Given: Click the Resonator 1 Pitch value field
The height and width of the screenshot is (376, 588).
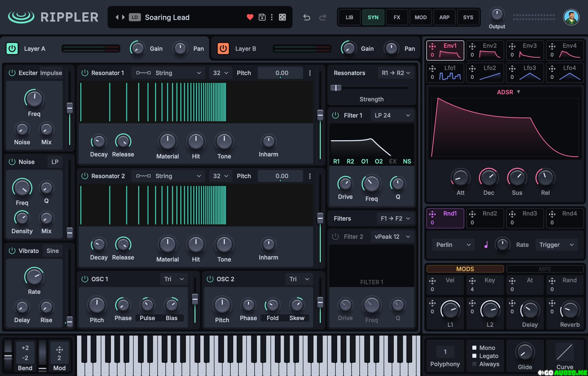Looking at the screenshot, I should tap(280, 73).
